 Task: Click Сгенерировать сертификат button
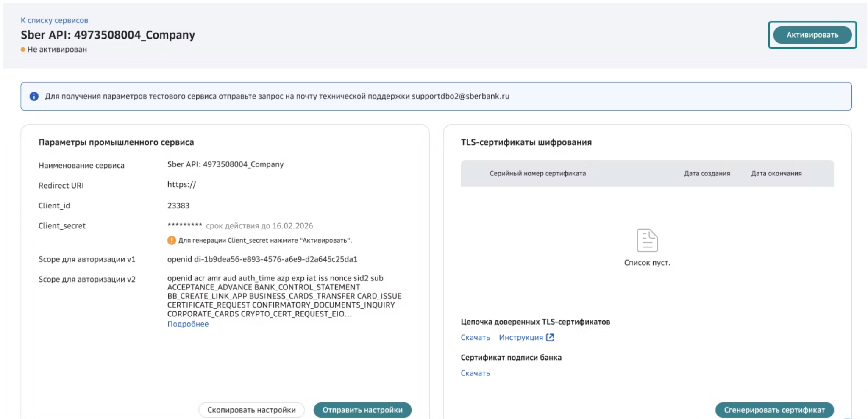pos(774,410)
